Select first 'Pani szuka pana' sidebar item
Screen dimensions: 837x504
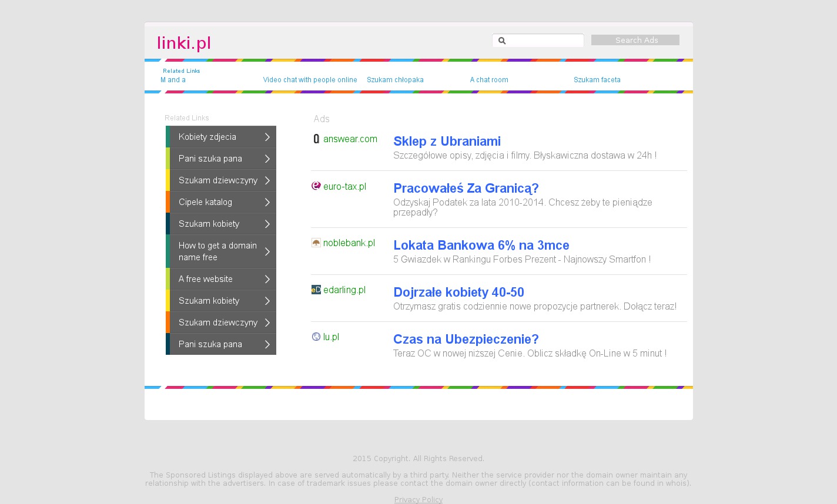tap(210, 159)
